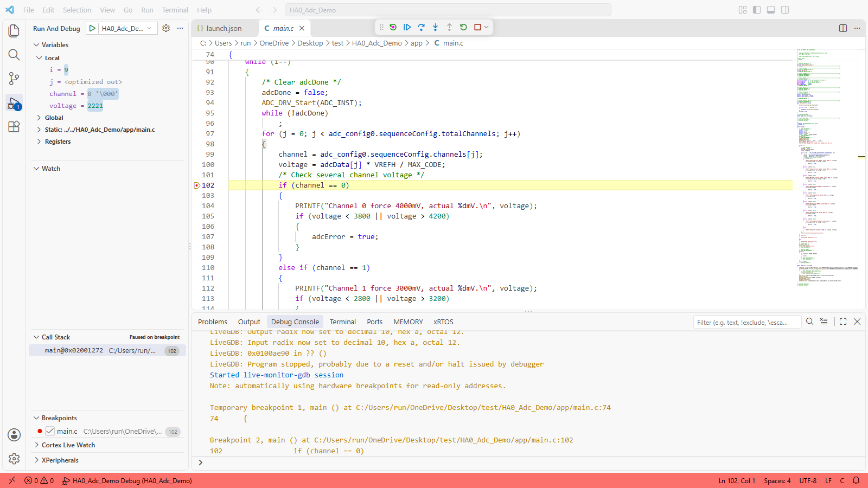Toggle the breakpoint at line 102 gutter
Image resolution: width=868 pixels, height=488 pixels.
pos(197,185)
